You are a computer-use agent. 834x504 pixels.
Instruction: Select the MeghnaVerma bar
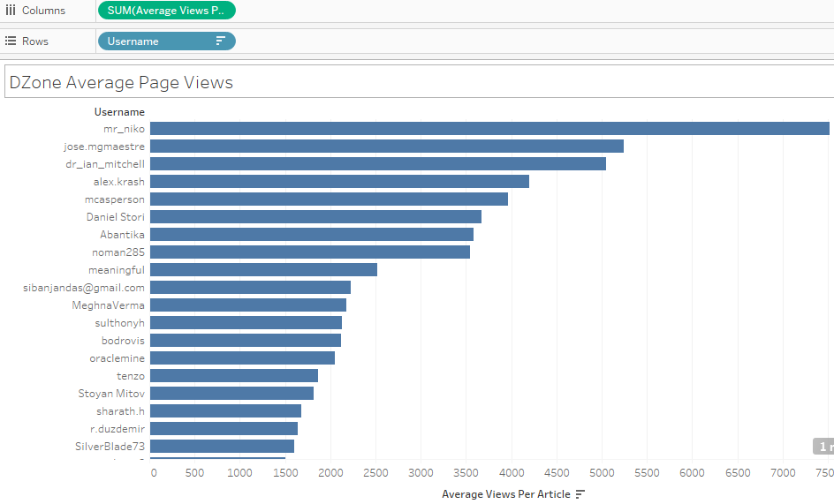(x=248, y=305)
